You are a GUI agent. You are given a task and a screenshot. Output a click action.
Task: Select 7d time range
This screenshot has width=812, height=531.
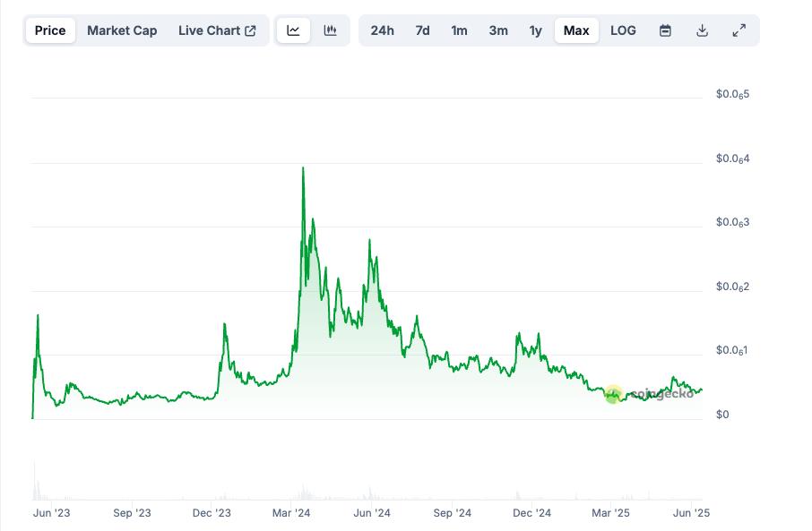coord(422,30)
